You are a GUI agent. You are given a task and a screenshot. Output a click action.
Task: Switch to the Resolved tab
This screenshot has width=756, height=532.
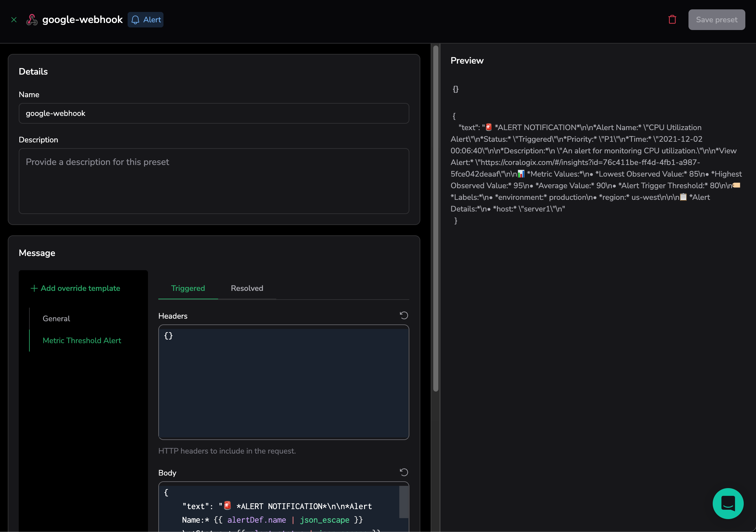247,288
